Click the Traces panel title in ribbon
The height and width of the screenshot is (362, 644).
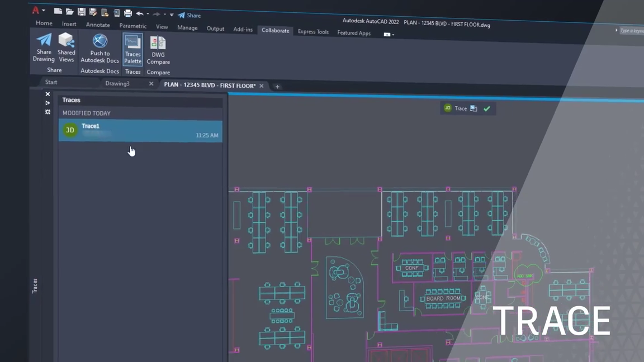tap(132, 72)
